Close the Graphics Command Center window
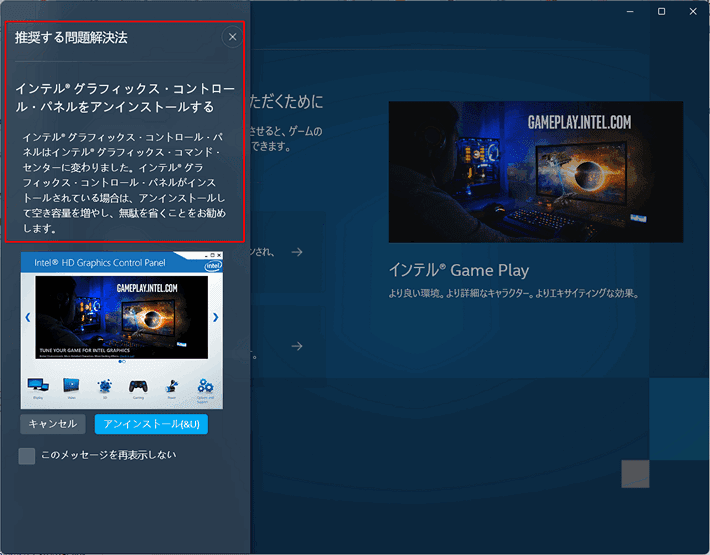Image resolution: width=710 pixels, height=555 pixels. tap(693, 11)
